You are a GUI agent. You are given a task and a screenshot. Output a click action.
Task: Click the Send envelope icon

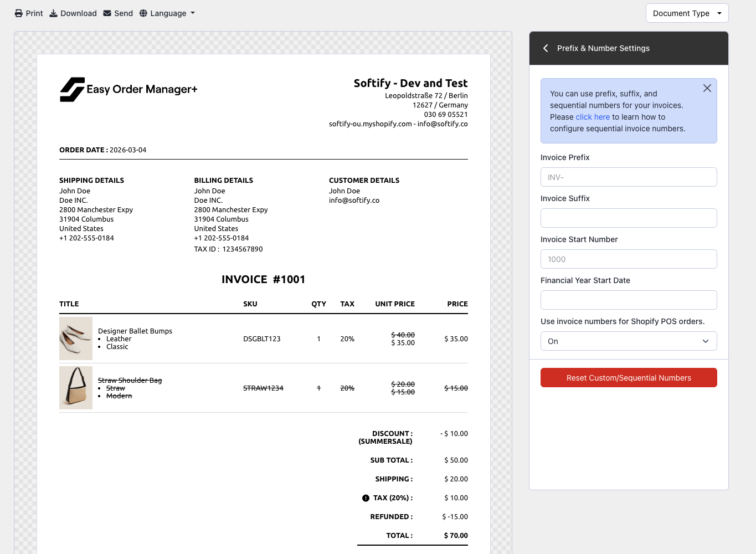107,13
